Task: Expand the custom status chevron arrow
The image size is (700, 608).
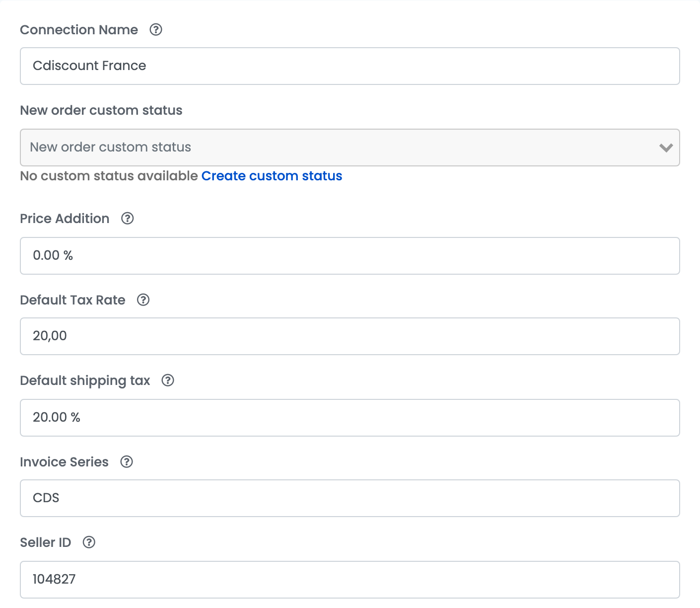Action: pos(666,148)
